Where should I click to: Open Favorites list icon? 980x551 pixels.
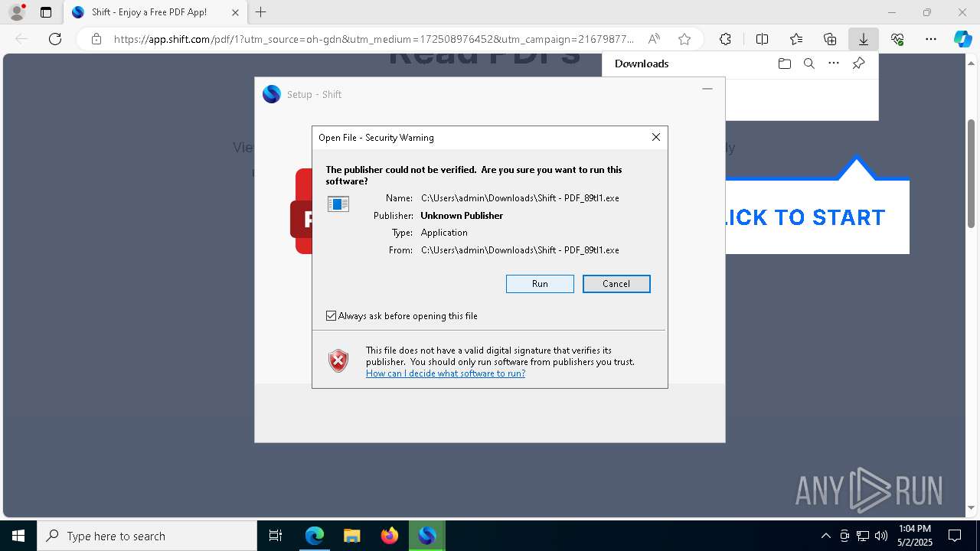coord(796,39)
